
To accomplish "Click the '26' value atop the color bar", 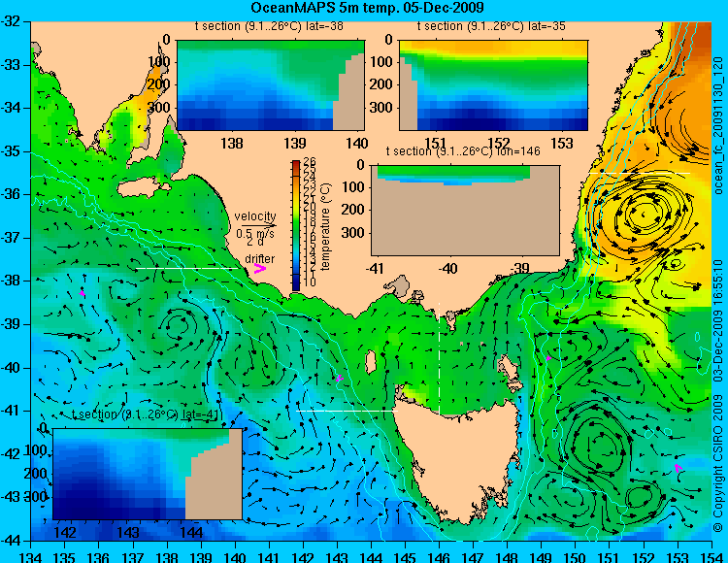I will click(310, 162).
